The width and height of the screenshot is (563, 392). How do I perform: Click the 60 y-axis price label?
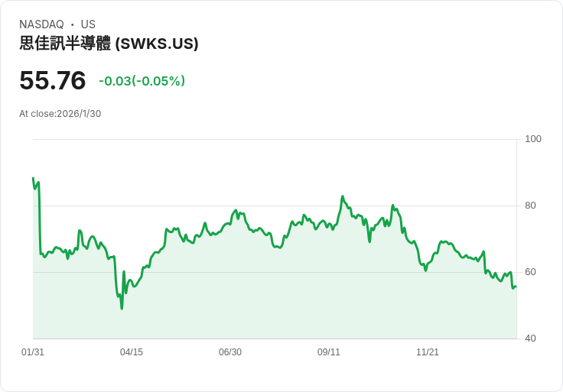[x=530, y=272]
